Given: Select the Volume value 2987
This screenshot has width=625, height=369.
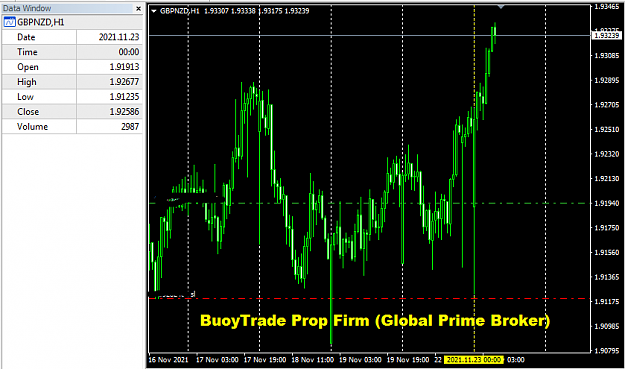Looking at the screenshot, I should pos(130,127).
